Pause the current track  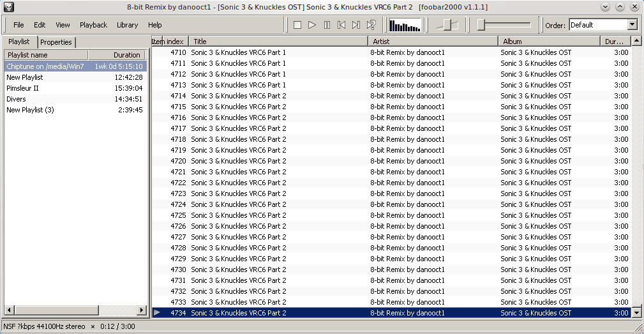coord(327,25)
